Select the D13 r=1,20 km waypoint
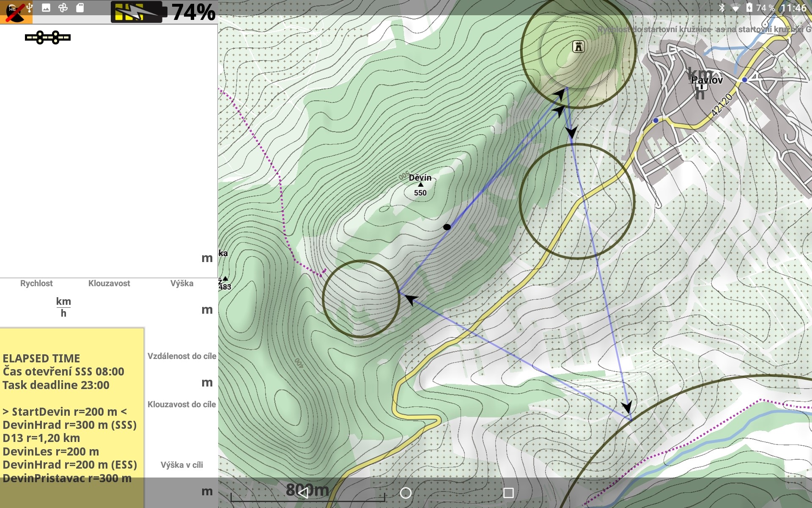 click(41, 438)
